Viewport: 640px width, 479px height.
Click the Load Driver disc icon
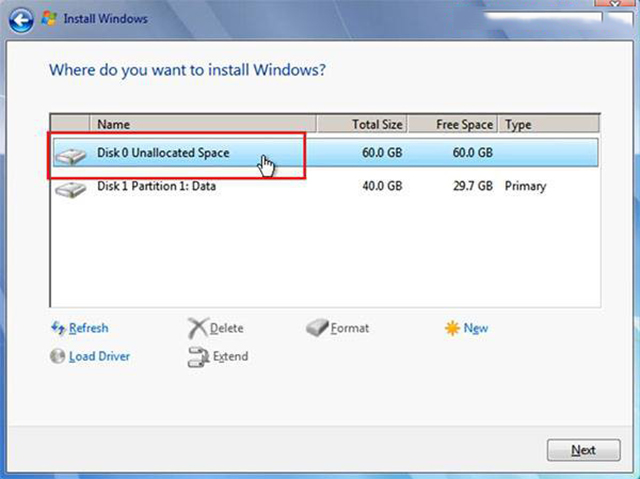coord(57,356)
